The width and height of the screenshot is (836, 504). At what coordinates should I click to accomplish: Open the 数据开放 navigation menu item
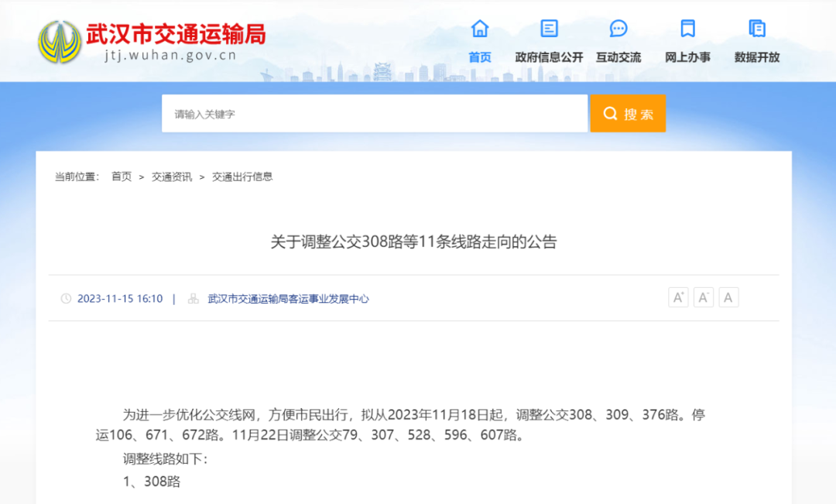pos(756,57)
